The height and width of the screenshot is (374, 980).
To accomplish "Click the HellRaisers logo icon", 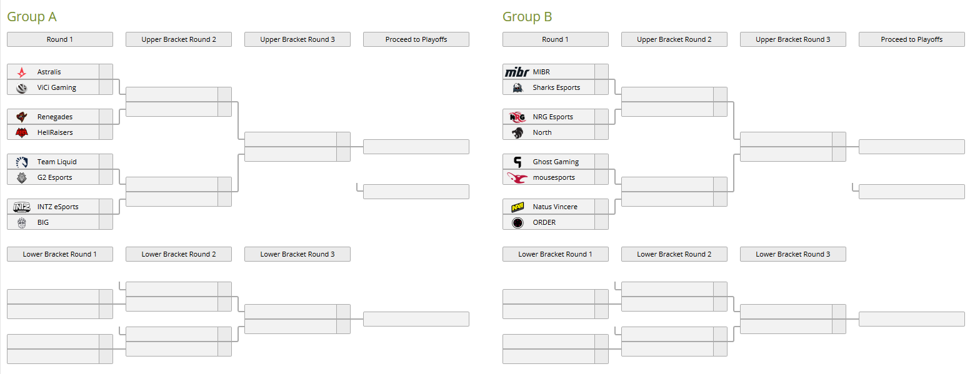I will [22, 132].
